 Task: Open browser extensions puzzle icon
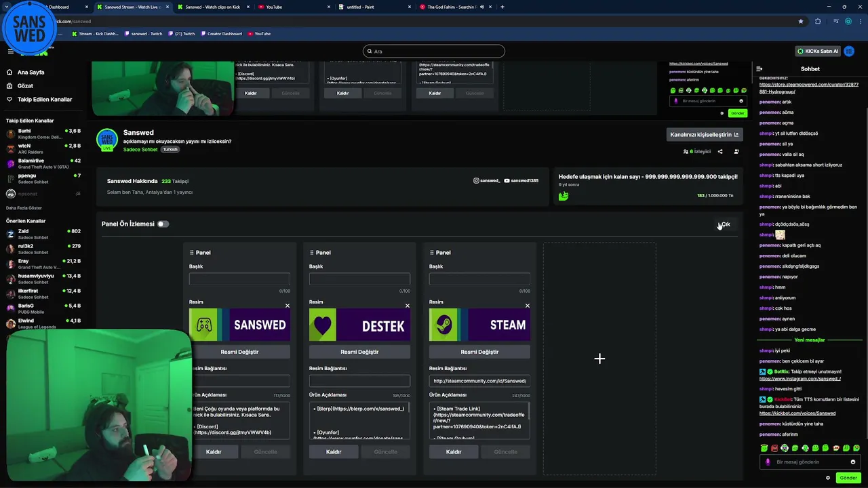pyautogui.click(x=818, y=21)
